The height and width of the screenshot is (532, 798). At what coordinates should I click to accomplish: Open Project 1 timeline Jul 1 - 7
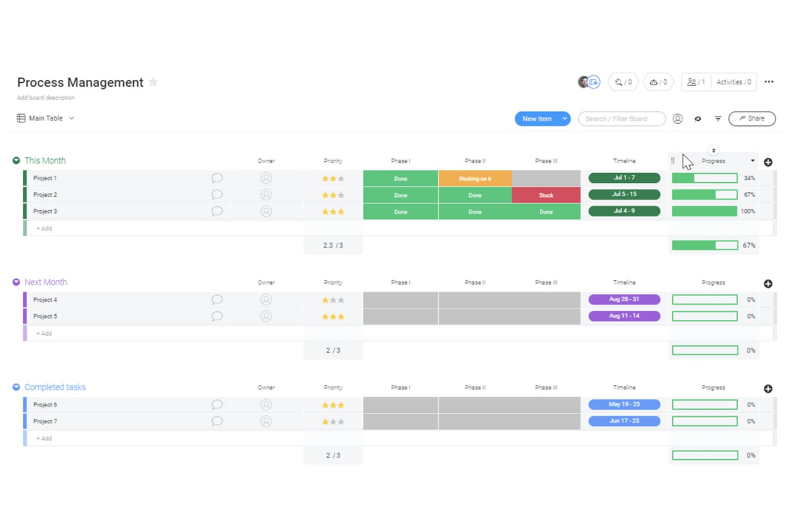624,178
